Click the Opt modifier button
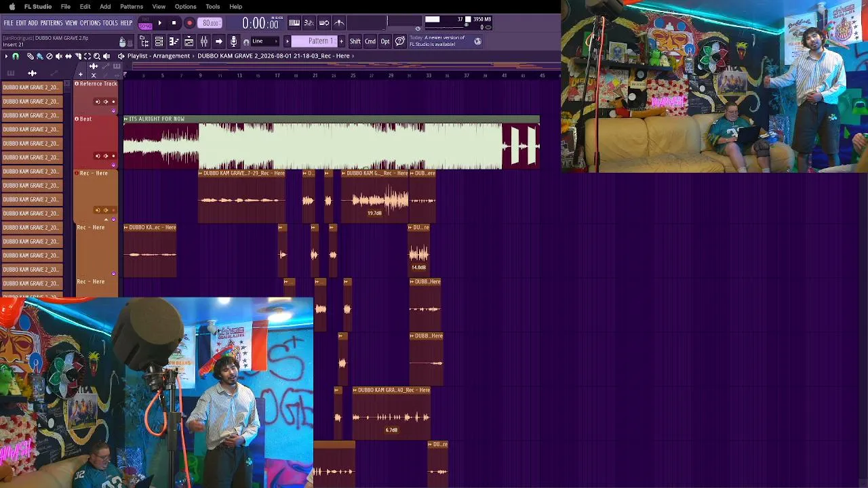The image size is (868, 488). coord(385,41)
